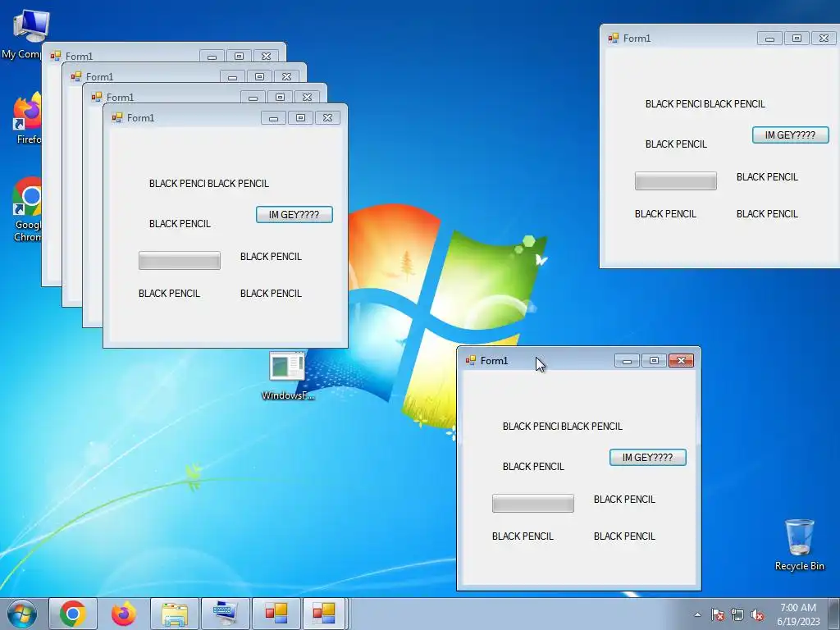Maximize the active Form1 window
The height and width of the screenshot is (630, 840).
[x=654, y=361]
